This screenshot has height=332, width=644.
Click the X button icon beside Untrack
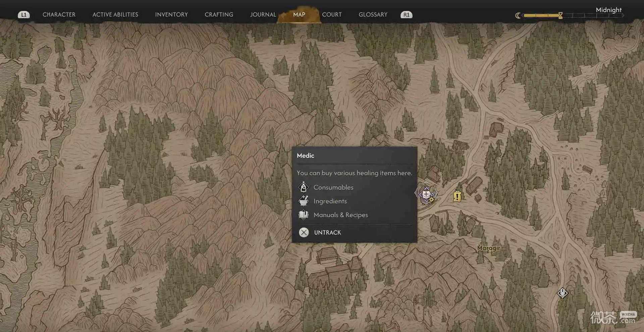[304, 232]
